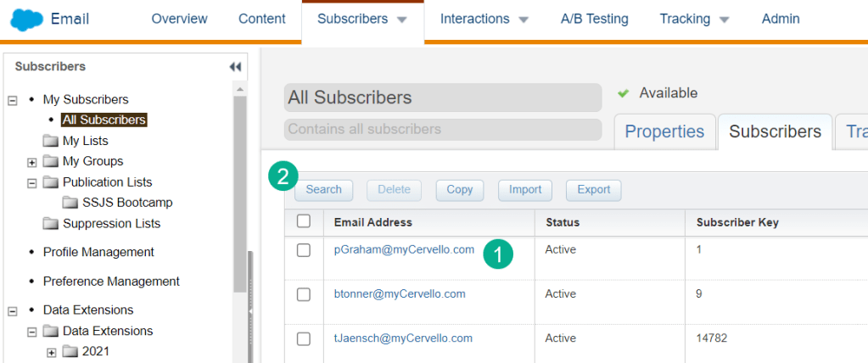Image resolution: width=868 pixels, height=363 pixels.
Task: Click the Salesforce cloud logo
Action: tap(26, 19)
